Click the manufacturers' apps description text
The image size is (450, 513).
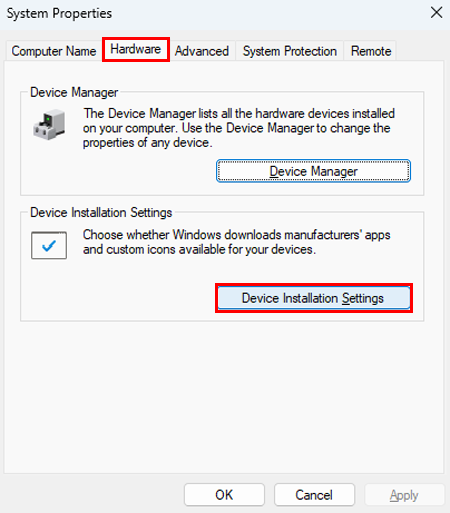236,242
